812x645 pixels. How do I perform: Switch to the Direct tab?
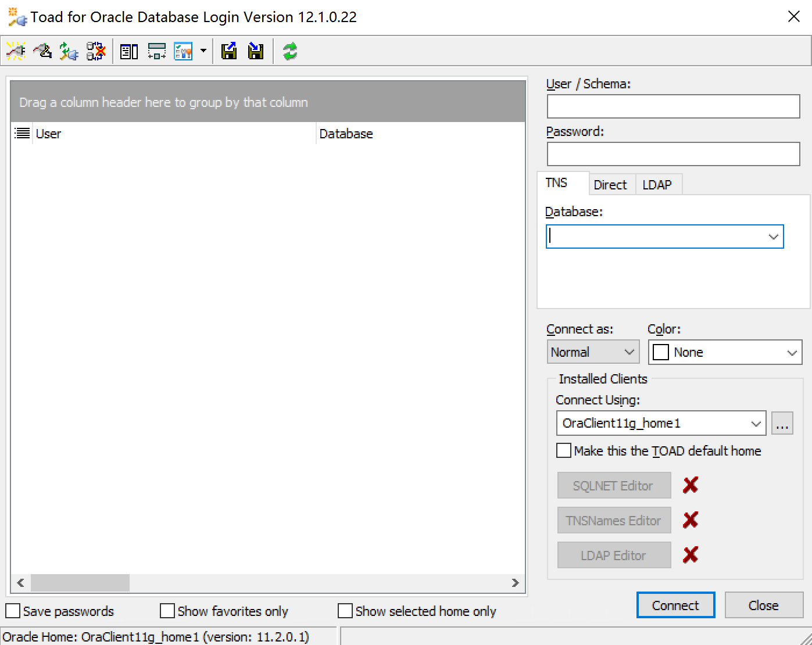coord(610,185)
